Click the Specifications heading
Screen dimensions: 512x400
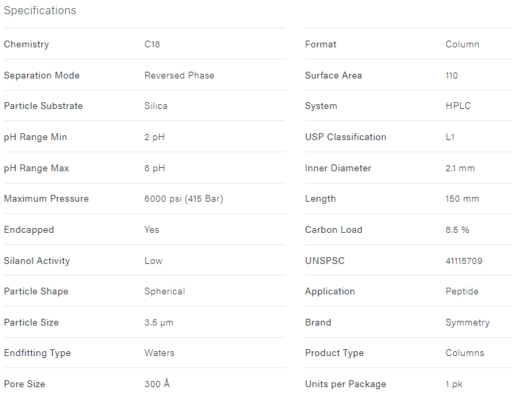point(40,10)
